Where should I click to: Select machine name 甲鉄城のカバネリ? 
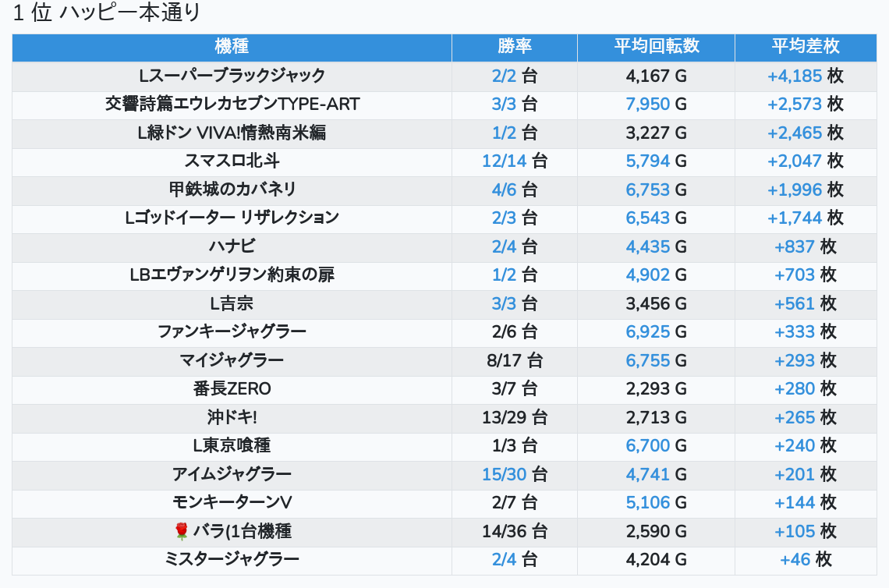pyautogui.click(x=232, y=190)
